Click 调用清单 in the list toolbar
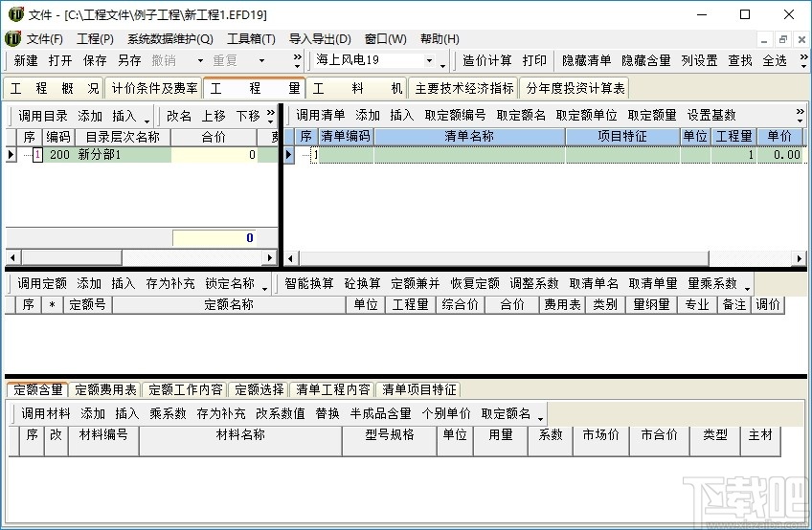 (x=321, y=116)
